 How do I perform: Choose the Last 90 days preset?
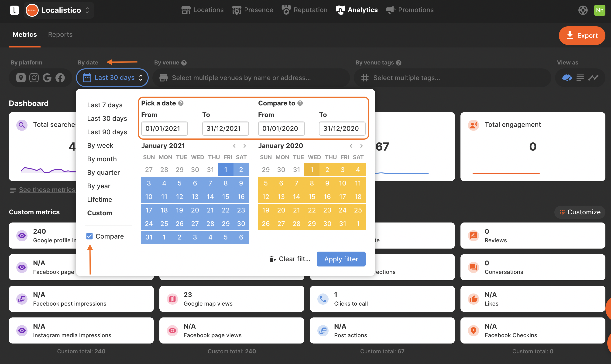(x=107, y=132)
